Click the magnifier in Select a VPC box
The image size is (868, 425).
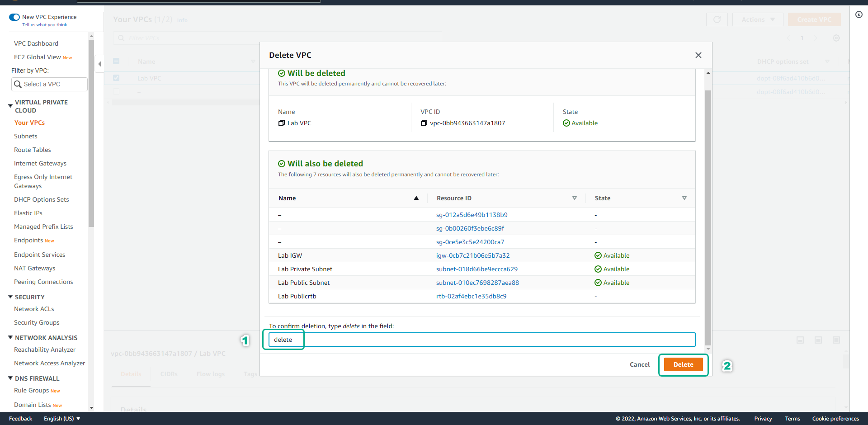[x=18, y=84]
